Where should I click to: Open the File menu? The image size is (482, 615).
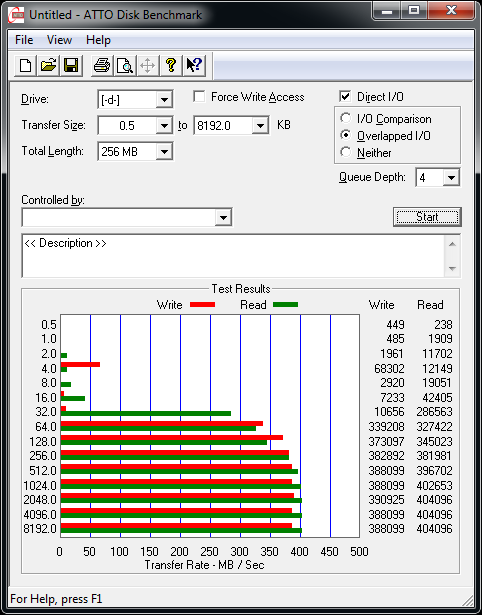[x=24, y=40]
